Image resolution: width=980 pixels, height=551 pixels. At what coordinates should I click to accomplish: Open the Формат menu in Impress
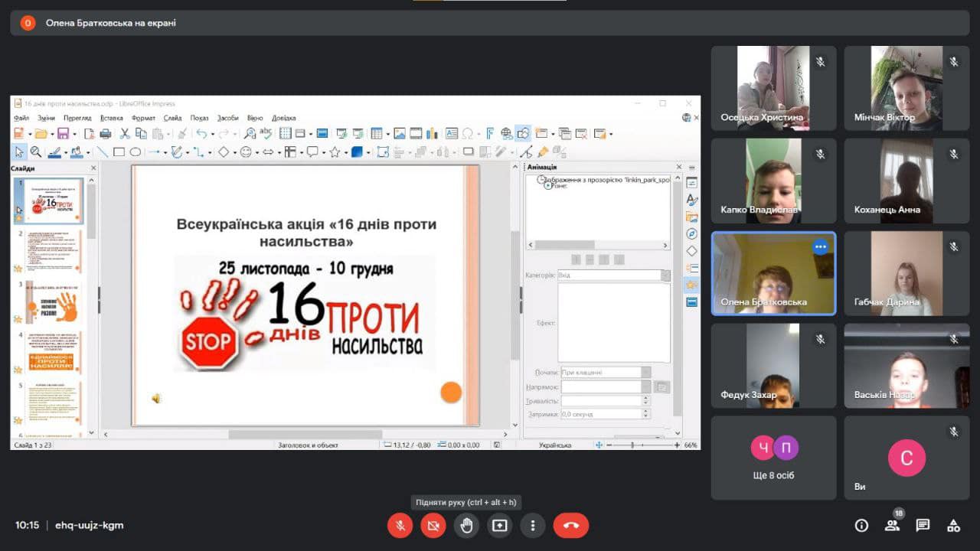click(x=143, y=118)
